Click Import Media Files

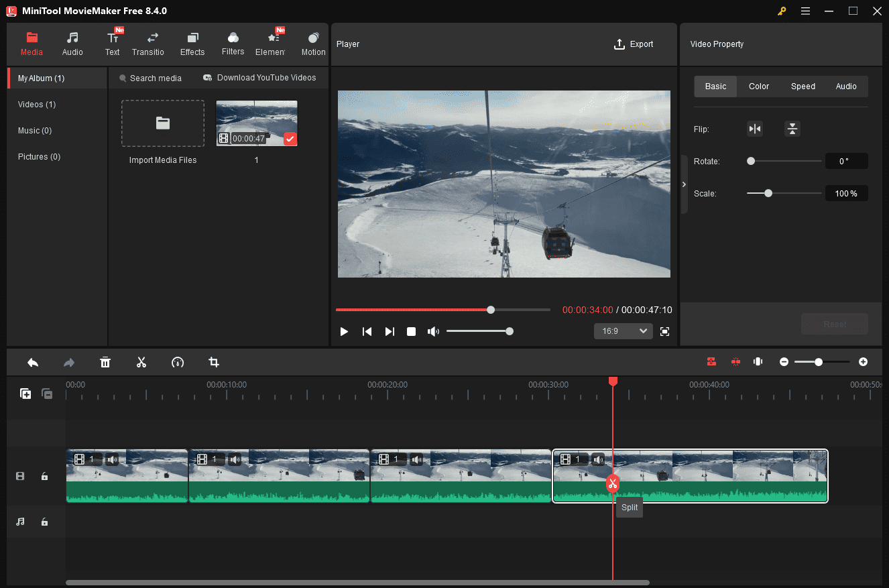click(162, 123)
